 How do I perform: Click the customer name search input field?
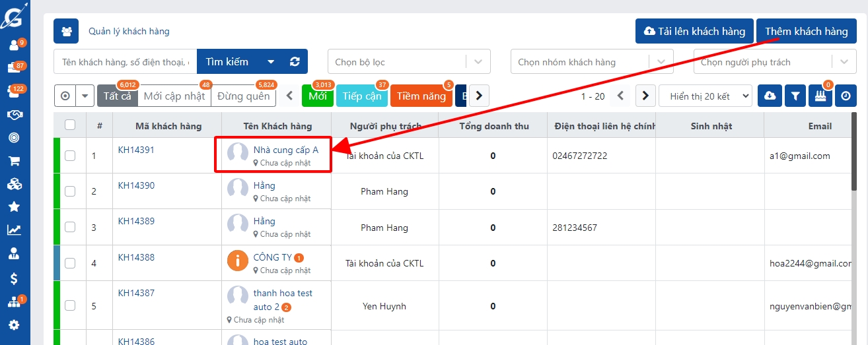125,62
